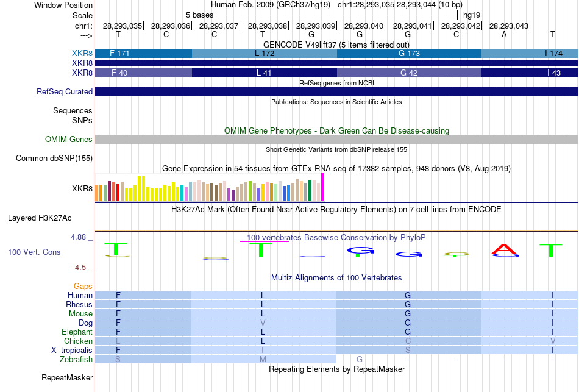Click the 4.88 upper scale value
This screenshot has width=579, height=392.
click(78, 237)
